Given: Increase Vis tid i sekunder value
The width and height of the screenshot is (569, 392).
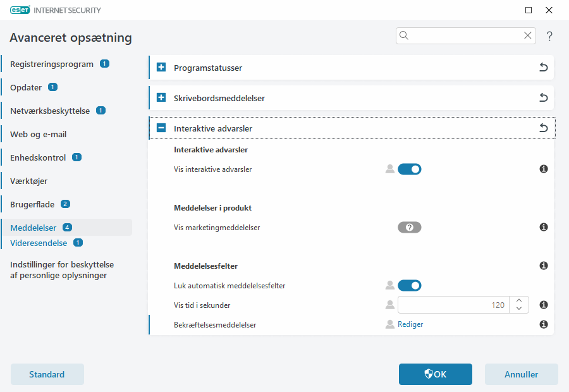Looking at the screenshot, I should click(518, 301).
